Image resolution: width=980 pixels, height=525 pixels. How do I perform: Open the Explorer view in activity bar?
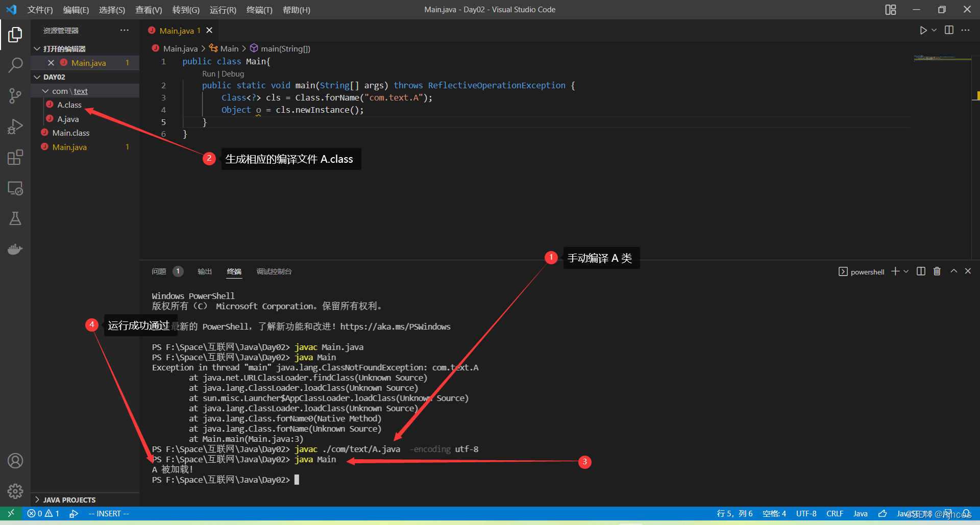pos(15,35)
